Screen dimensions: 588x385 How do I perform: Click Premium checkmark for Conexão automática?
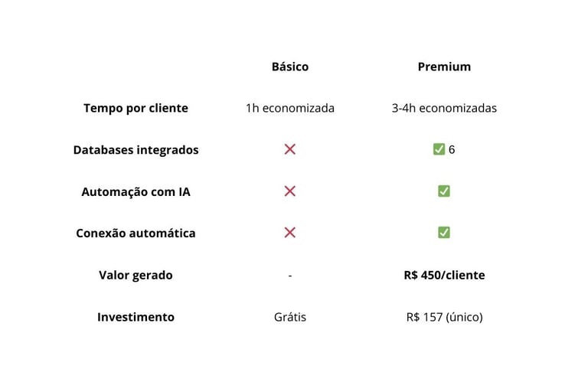(444, 233)
